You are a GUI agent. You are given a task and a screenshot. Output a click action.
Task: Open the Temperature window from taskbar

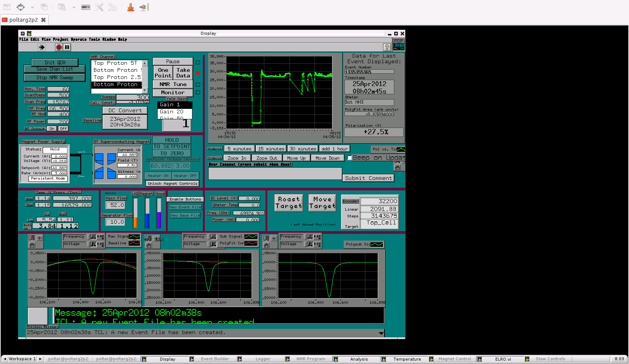click(x=407, y=359)
